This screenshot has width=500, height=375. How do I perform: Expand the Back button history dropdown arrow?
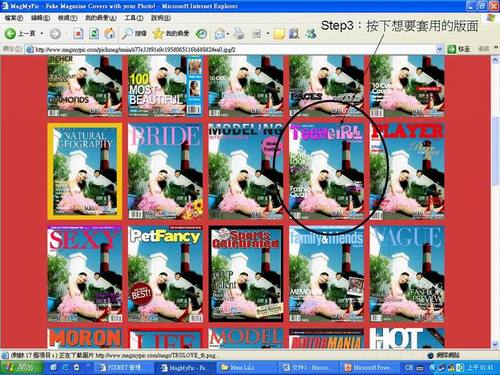(42, 33)
